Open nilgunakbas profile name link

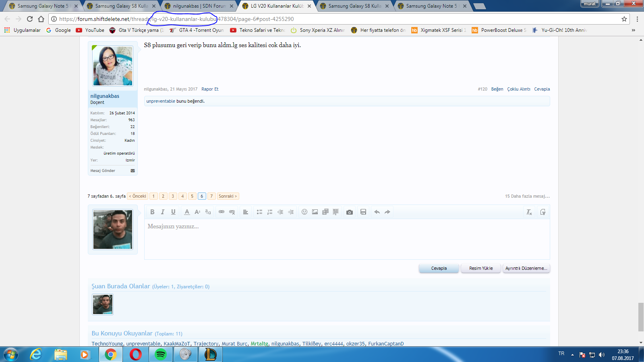tap(105, 96)
